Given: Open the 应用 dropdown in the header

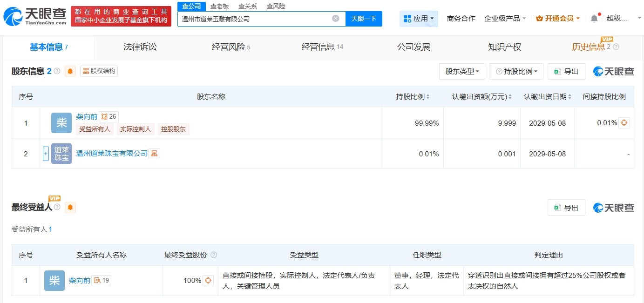Looking at the screenshot, I should [419, 18].
